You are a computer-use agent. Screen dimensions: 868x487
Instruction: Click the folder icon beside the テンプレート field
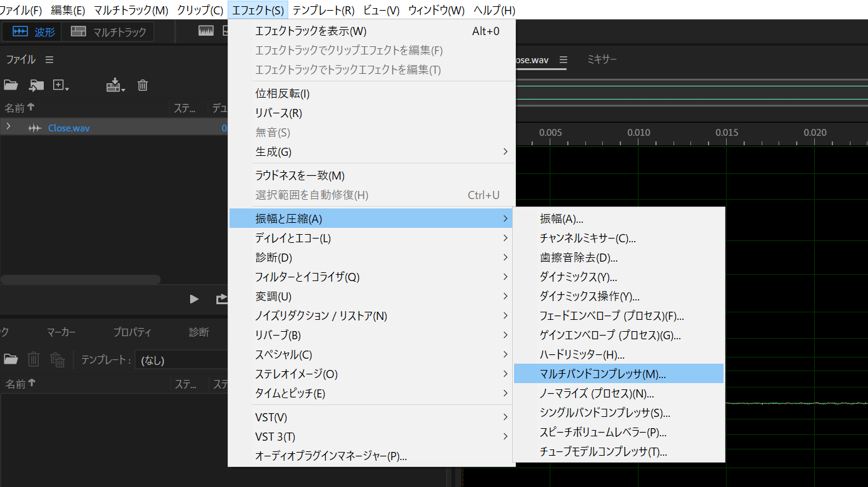[x=11, y=359]
